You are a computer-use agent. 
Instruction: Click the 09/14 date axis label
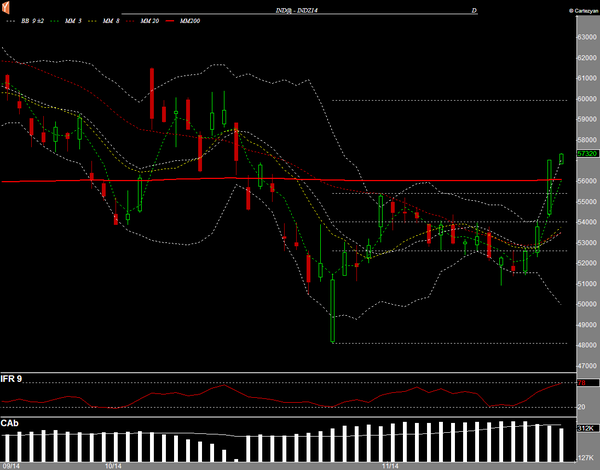point(12,465)
